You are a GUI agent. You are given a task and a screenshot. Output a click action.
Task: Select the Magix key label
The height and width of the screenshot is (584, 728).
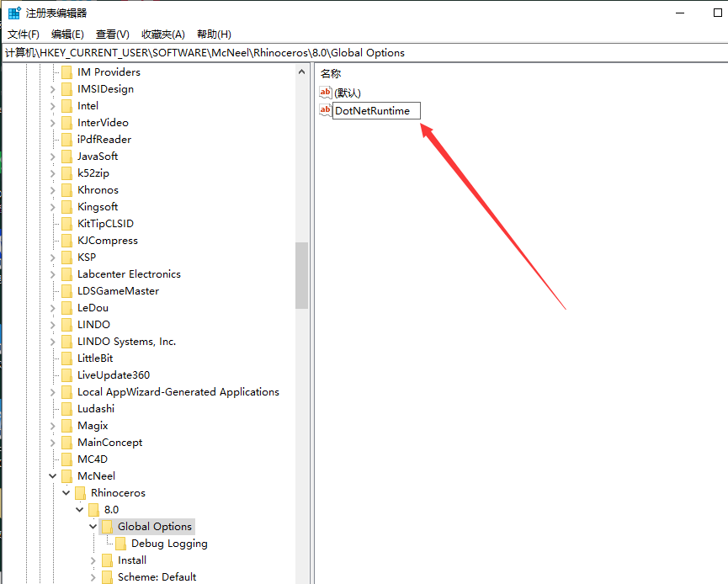pyautogui.click(x=93, y=426)
